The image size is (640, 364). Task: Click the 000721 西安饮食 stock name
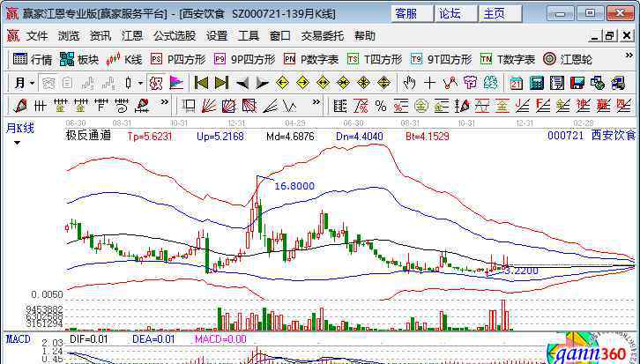tap(592, 136)
